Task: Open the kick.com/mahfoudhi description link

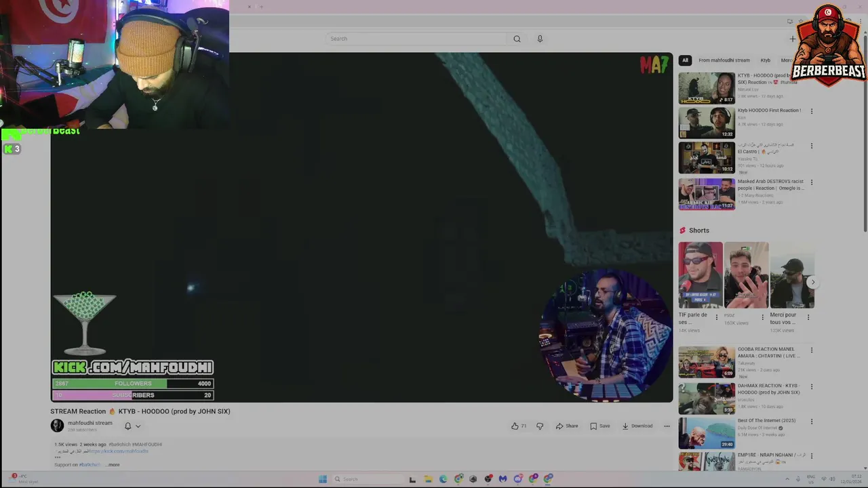Action: pos(119,451)
